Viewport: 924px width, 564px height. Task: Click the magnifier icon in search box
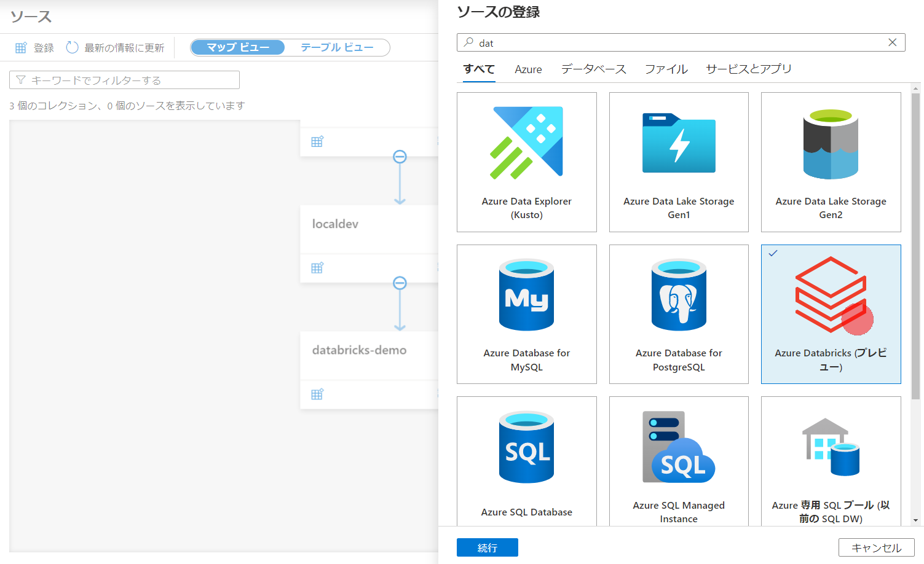point(468,42)
